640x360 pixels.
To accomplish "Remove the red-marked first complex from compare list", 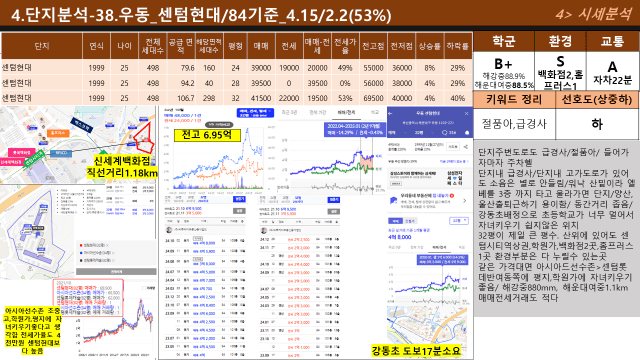I will pyautogui.click(x=107, y=245).
